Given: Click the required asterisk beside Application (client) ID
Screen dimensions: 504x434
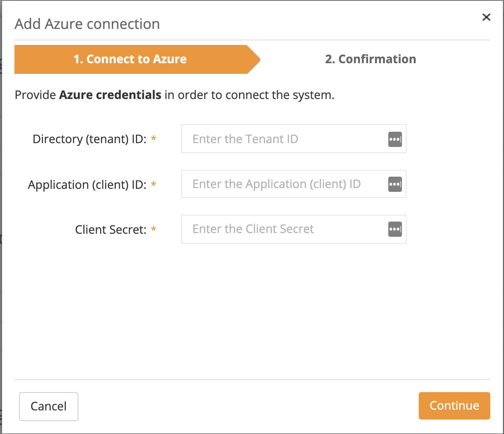Looking at the screenshot, I should (154, 185).
